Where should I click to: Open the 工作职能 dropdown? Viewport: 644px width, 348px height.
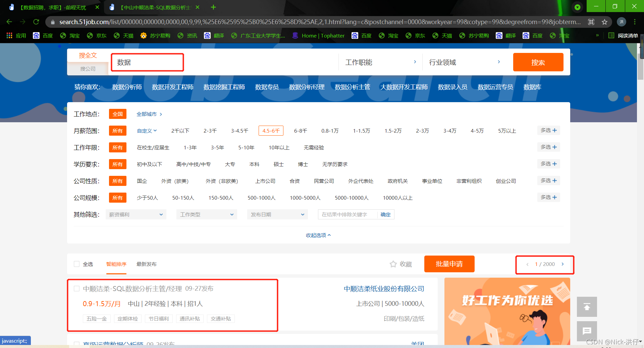tap(381, 62)
